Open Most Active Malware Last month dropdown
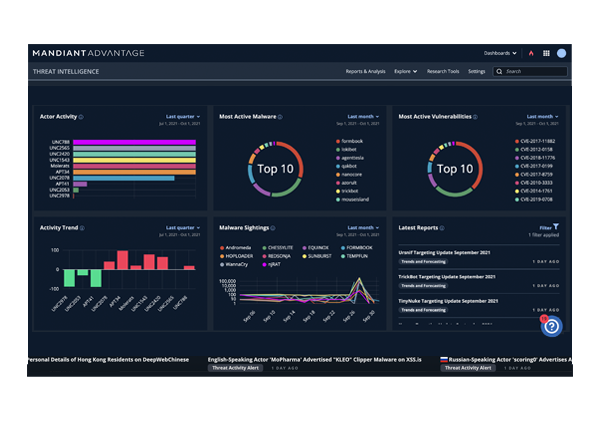The width and height of the screenshot is (600, 421). pos(363,117)
